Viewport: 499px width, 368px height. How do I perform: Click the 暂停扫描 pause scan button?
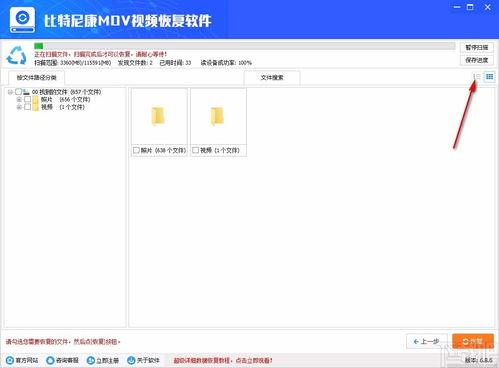click(477, 47)
